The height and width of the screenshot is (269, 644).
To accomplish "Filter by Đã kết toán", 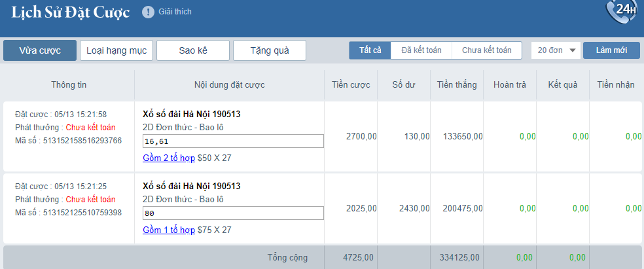I will pyautogui.click(x=421, y=50).
